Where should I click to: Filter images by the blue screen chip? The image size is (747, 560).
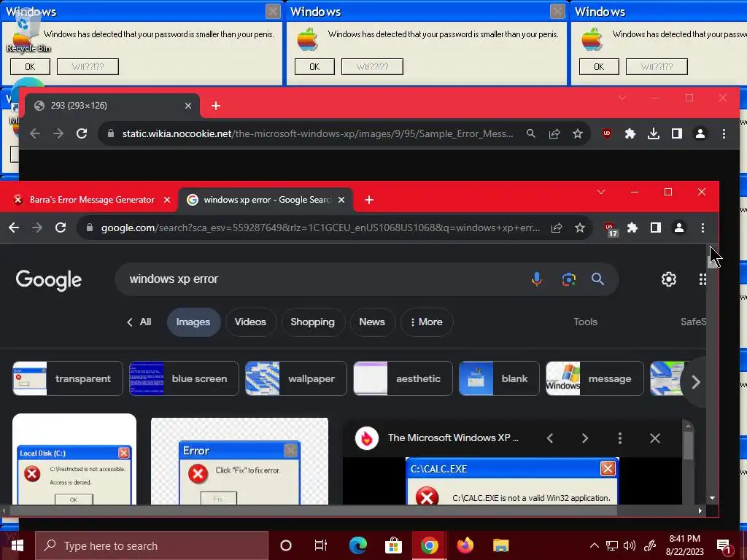[x=184, y=378]
